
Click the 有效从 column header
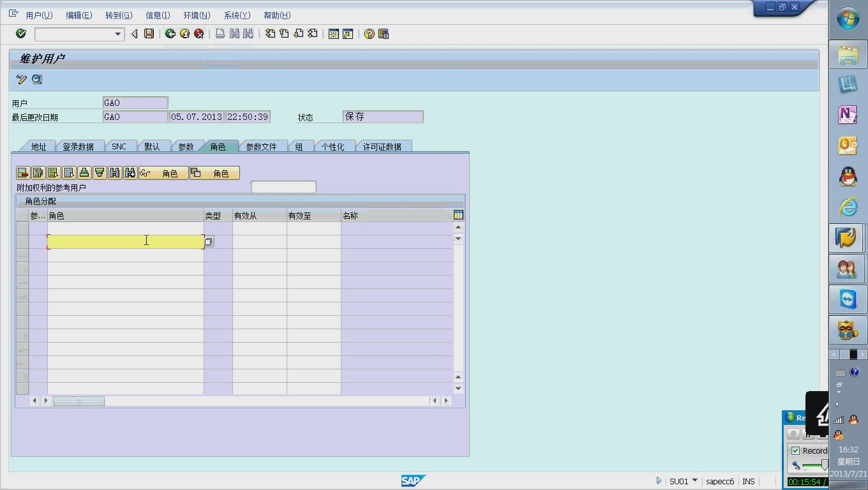pyautogui.click(x=260, y=216)
